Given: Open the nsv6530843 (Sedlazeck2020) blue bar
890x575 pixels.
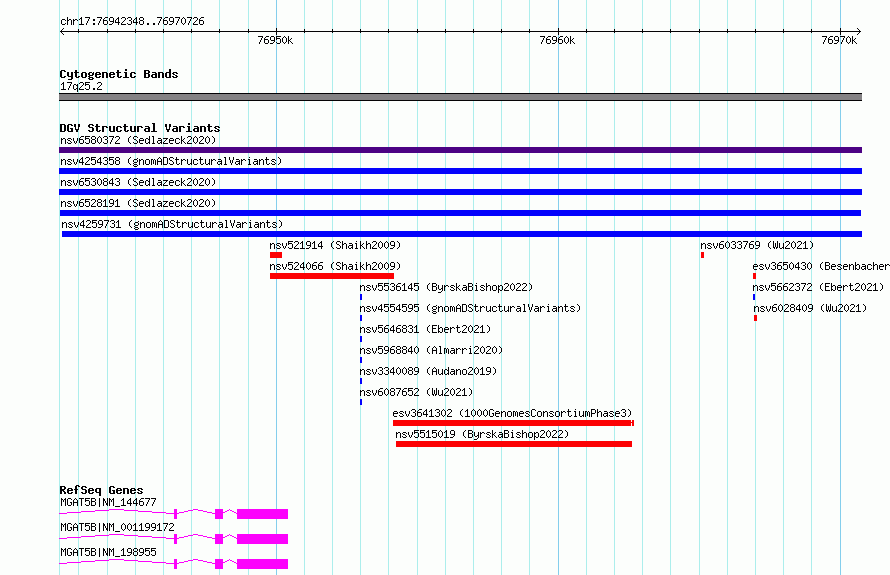Looking at the screenshot, I should click(x=460, y=192).
